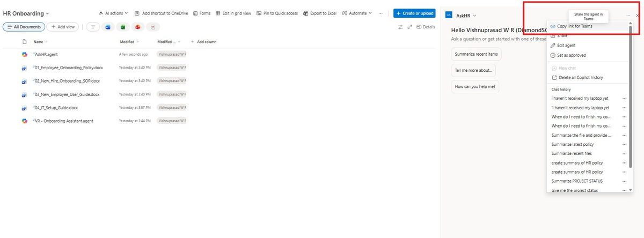Filter by Word documents icon
Screen dimensions: 644x238
[107, 27]
